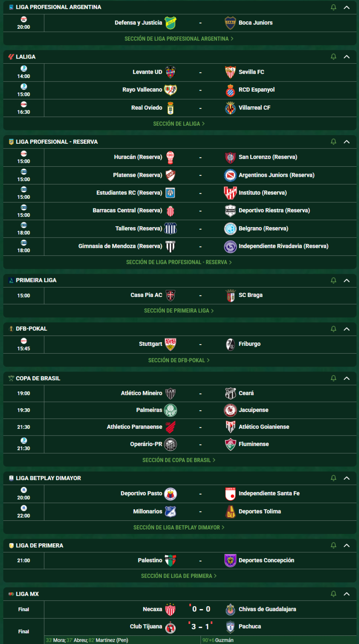Screen dimensions: 359x644
Task: Click the Stuttgart club crest
Action: [x=171, y=344]
